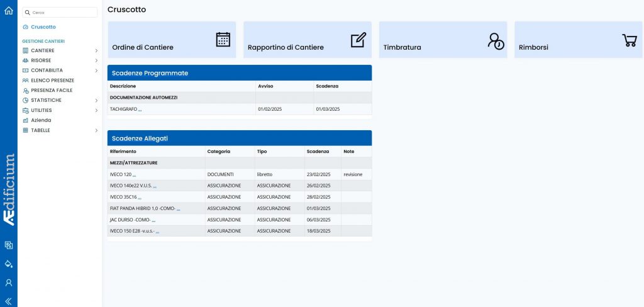Click the paint bucket theme icon
The image size is (644, 307).
click(x=8, y=264)
